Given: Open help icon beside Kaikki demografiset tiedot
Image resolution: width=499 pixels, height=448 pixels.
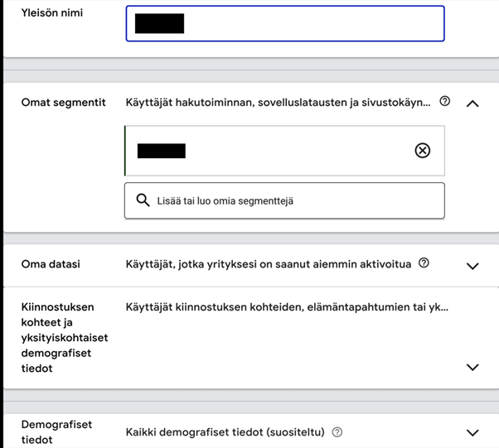Looking at the screenshot, I should coord(337,432).
